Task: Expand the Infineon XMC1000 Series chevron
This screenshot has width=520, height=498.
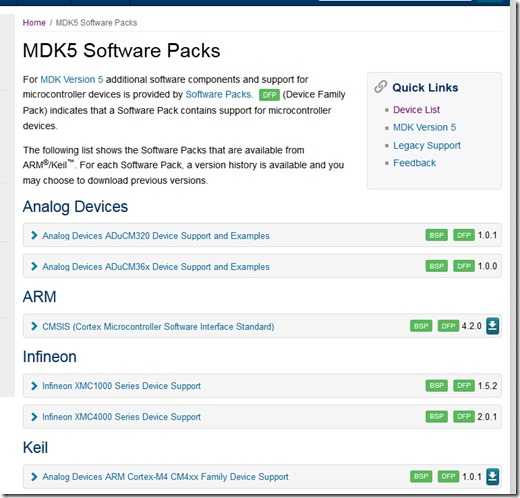Action: coord(34,386)
